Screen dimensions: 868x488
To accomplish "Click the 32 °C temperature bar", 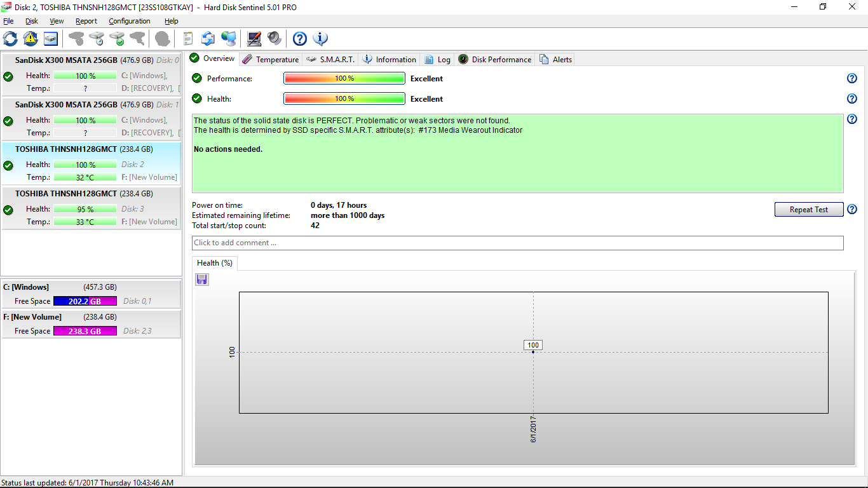I will [85, 177].
